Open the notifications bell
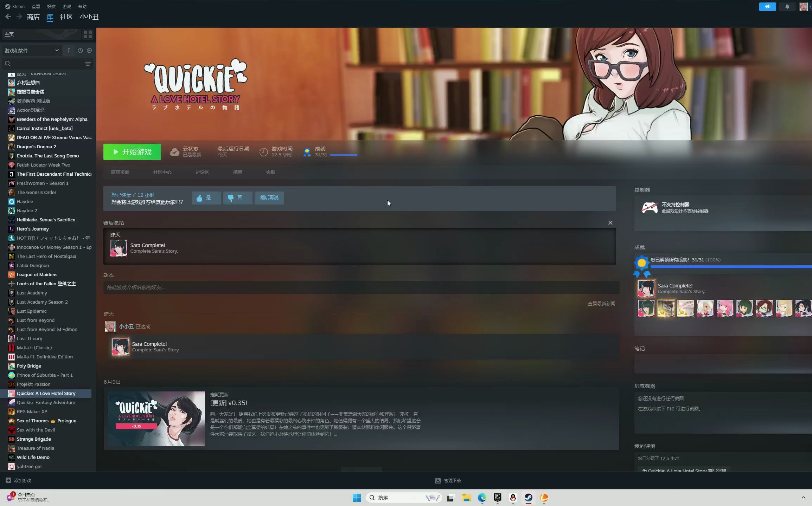 (787, 7)
